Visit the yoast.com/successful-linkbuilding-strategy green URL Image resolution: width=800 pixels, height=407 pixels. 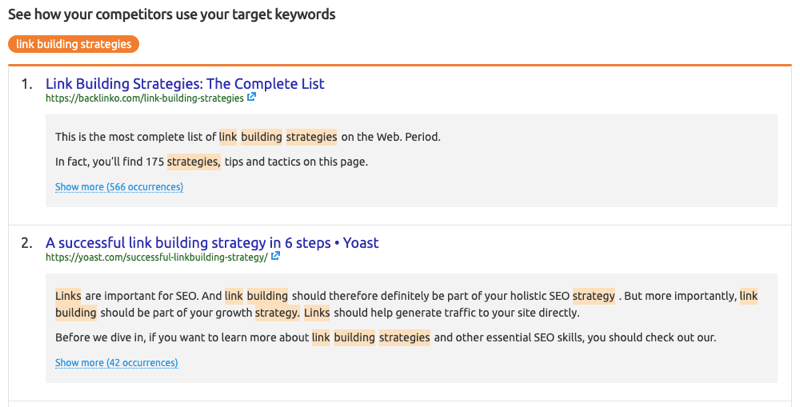[156, 257]
